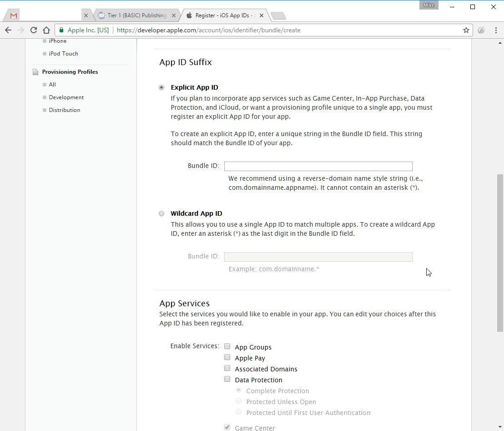Close the Gmail tab

86,15
